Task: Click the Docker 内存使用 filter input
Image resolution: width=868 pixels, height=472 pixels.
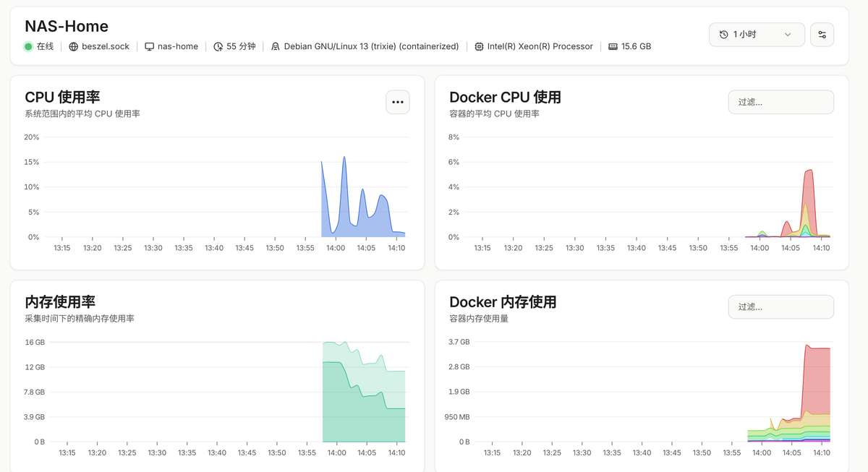Action: pyautogui.click(x=781, y=306)
